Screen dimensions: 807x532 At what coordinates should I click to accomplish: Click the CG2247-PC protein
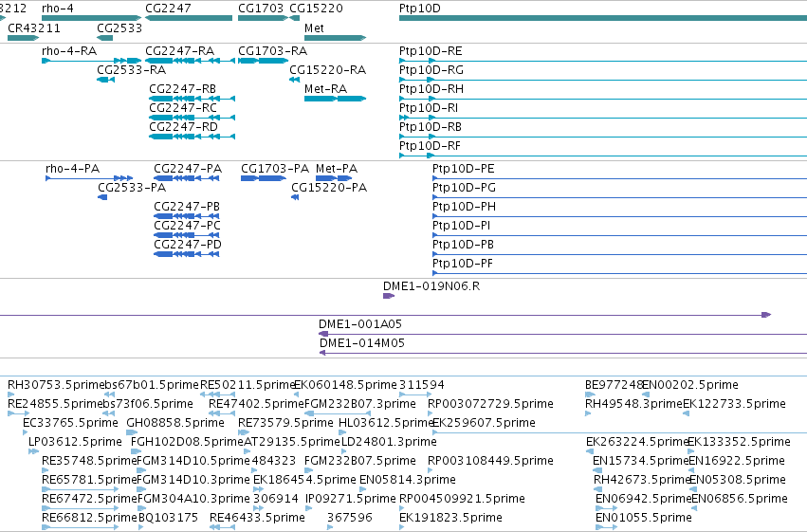click(187, 235)
